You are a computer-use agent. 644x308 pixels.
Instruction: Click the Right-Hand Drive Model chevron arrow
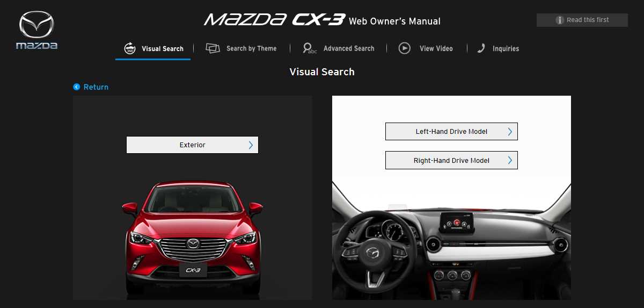pyautogui.click(x=510, y=160)
